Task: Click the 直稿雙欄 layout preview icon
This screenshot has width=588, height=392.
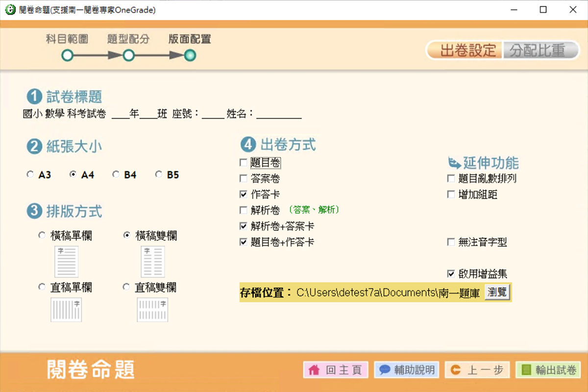Action: point(152,310)
